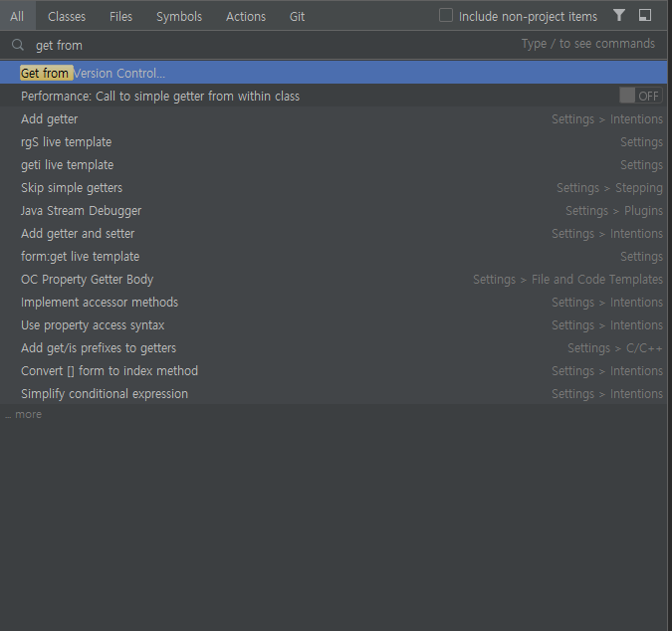Toggle the OFF switch for Performance inspection

641,96
